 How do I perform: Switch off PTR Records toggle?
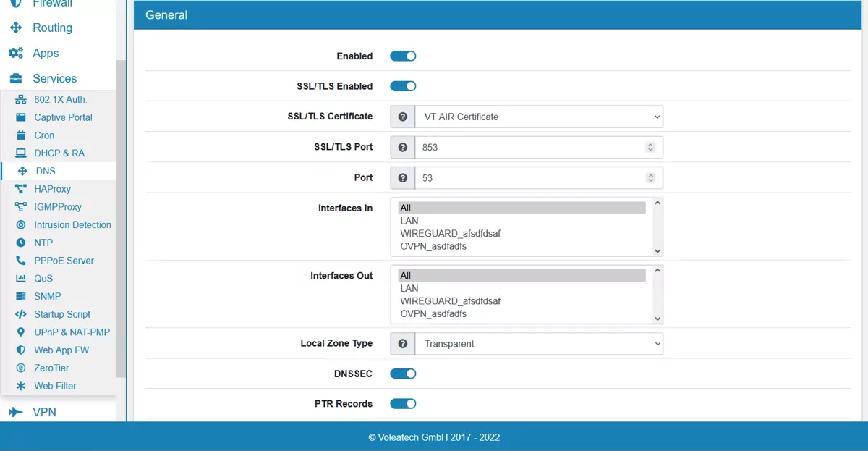403,404
